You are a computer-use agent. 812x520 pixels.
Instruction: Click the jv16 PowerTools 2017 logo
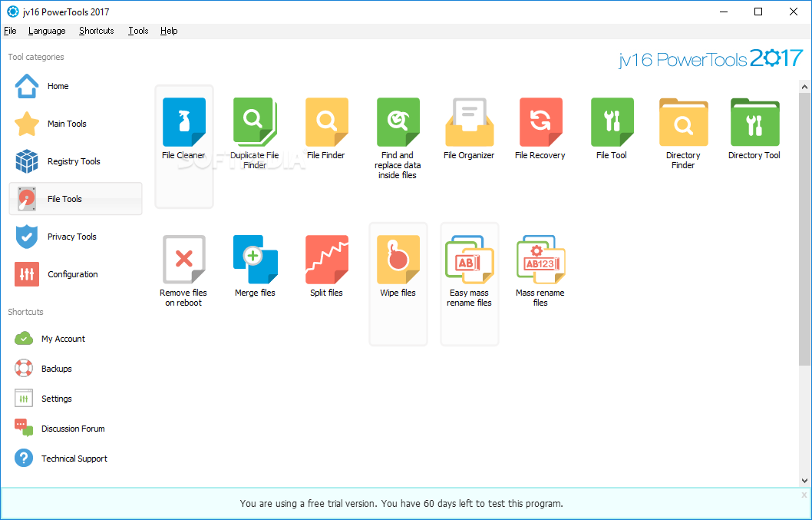pos(711,59)
